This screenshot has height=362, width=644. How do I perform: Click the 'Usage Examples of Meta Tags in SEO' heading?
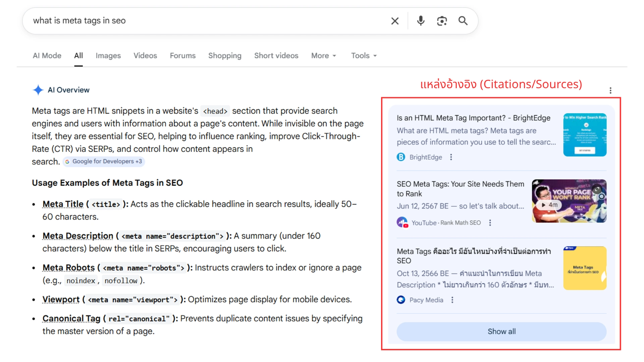coord(107,183)
